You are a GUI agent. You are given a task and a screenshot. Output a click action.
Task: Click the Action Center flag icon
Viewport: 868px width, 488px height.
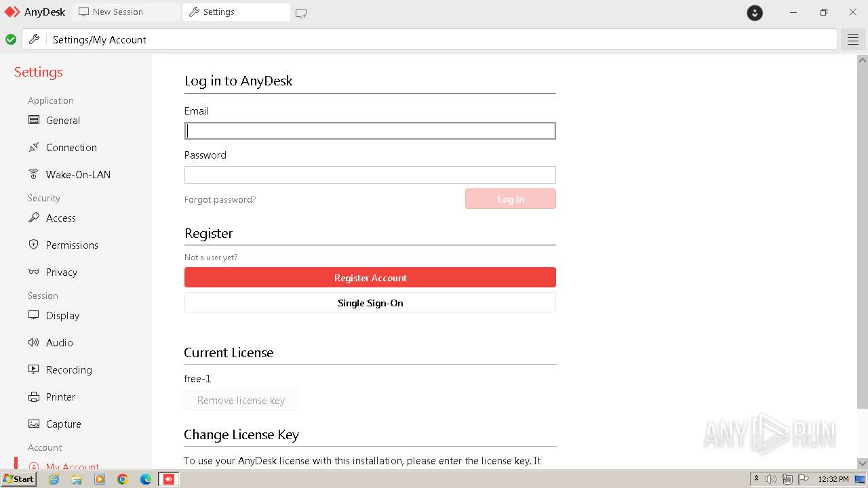(x=804, y=479)
